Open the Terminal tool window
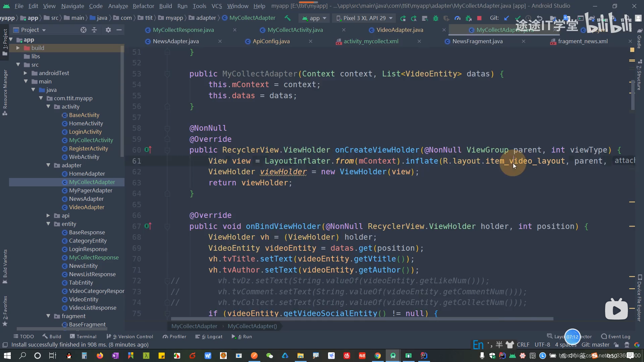Image resolution: width=644 pixels, height=362 pixels. pyautogui.click(x=83, y=337)
